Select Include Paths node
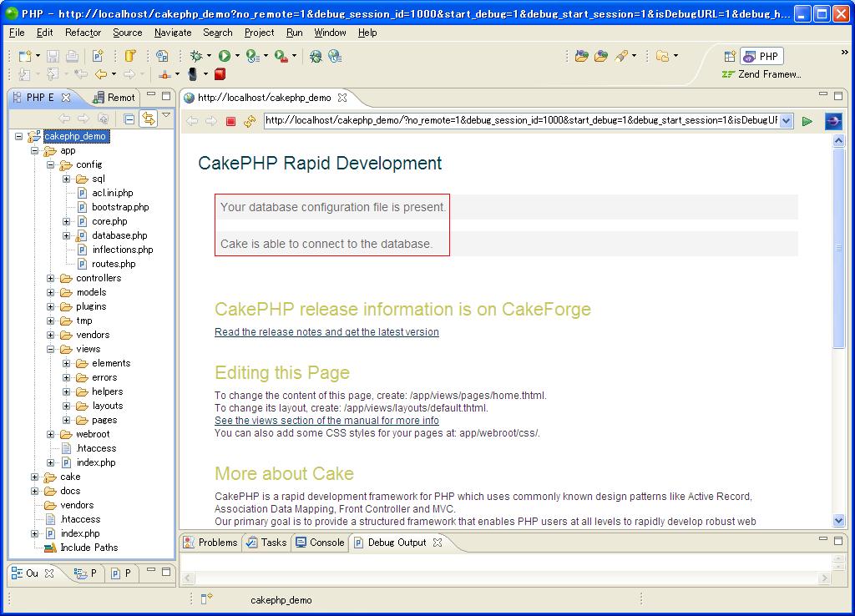The image size is (855, 616). pyautogui.click(x=89, y=548)
